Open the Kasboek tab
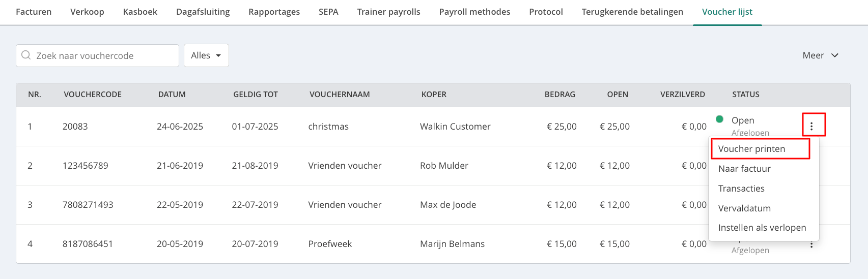 (140, 12)
